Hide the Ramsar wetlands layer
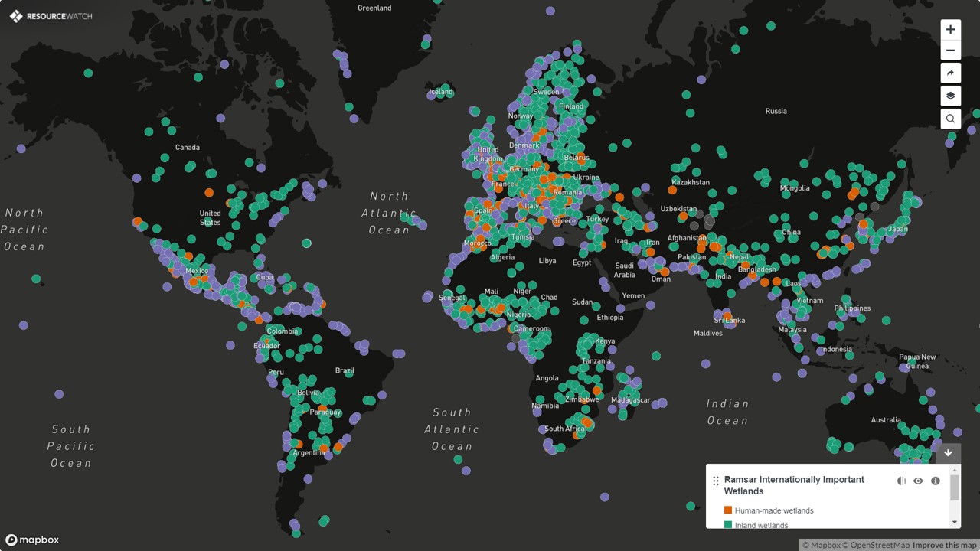 (x=918, y=481)
